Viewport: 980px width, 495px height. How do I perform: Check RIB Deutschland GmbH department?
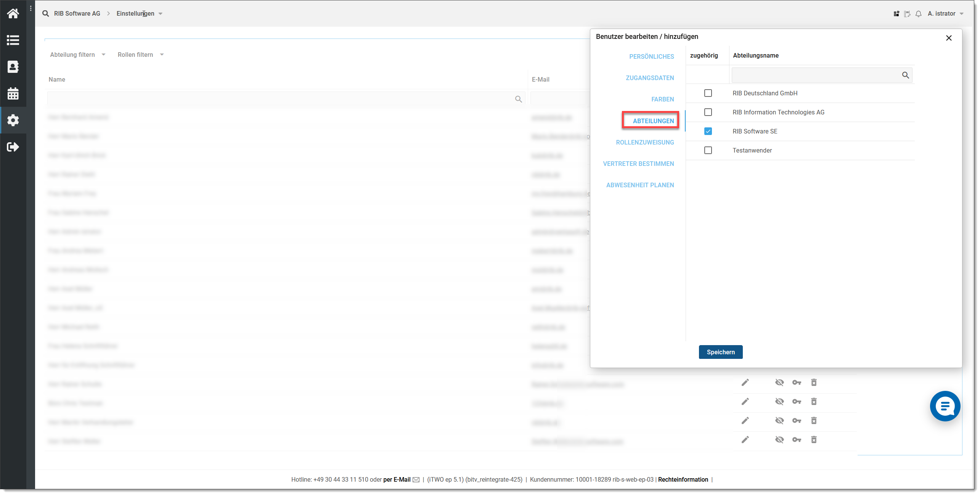pos(708,93)
